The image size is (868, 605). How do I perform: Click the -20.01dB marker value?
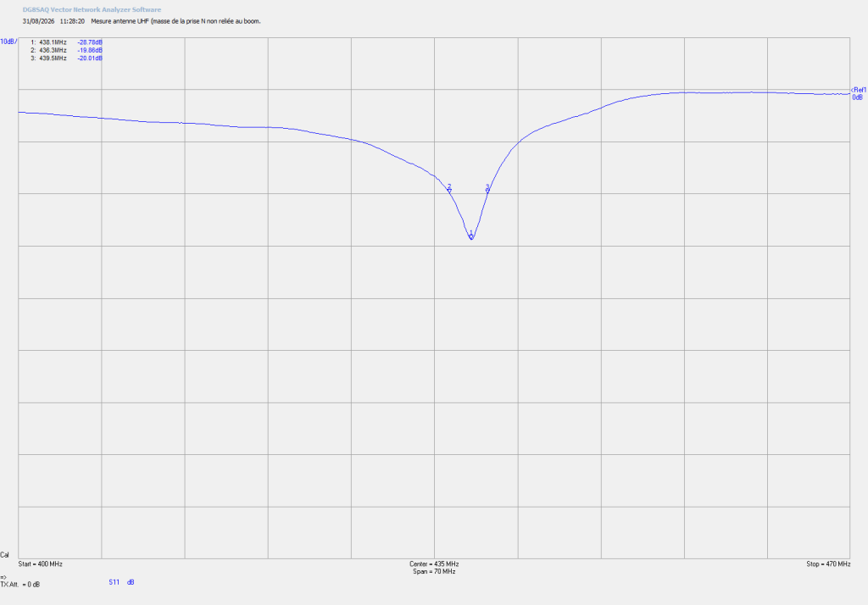pos(90,58)
